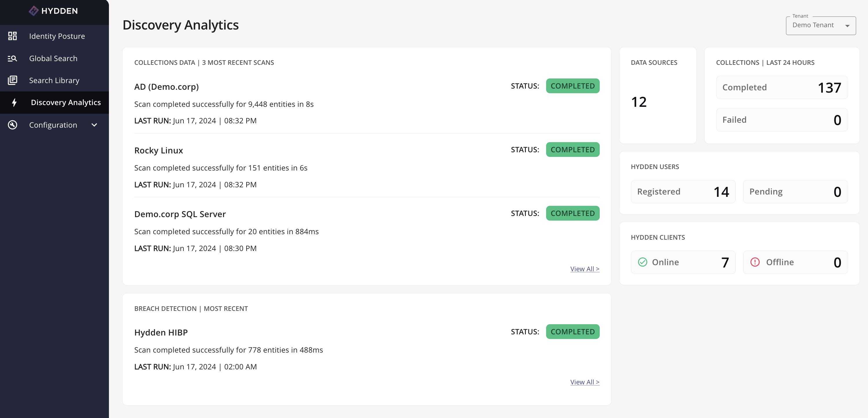Select the Identity Posture sidebar icon
The image size is (868, 418).
pyautogui.click(x=12, y=36)
